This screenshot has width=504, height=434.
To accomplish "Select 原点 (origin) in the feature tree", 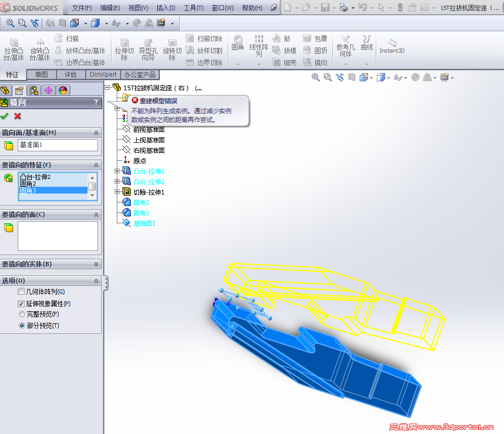I will tap(140, 161).
